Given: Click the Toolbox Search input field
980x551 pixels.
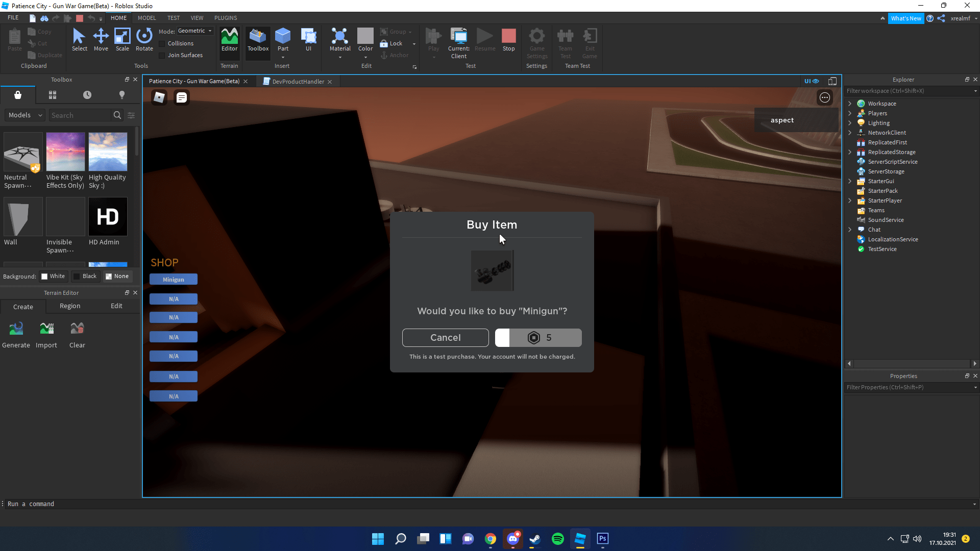Looking at the screenshot, I should 80,115.
